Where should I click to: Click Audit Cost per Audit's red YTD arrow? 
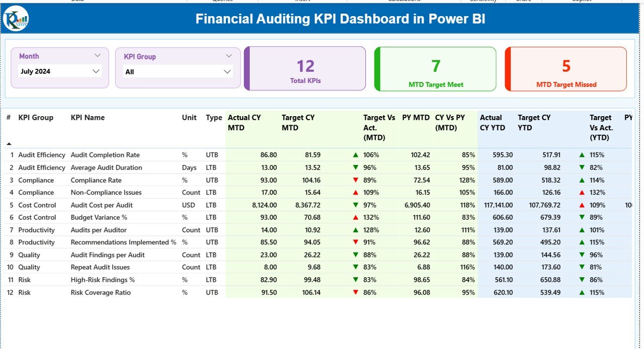(582, 205)
